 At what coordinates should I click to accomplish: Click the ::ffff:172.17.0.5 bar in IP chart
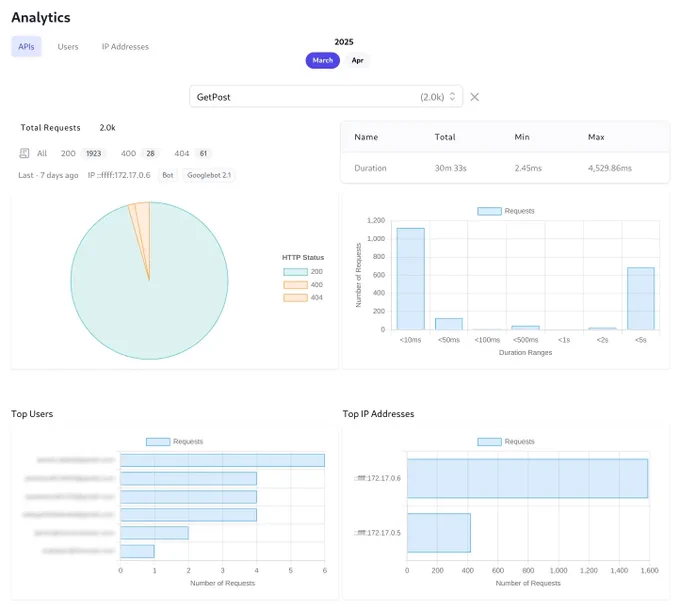[x=439, y=533]
